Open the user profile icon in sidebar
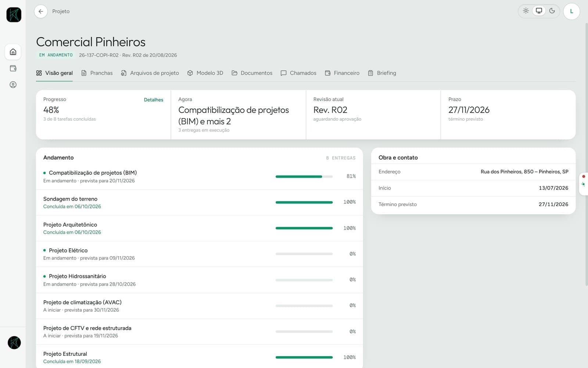 tap(13, 85)
